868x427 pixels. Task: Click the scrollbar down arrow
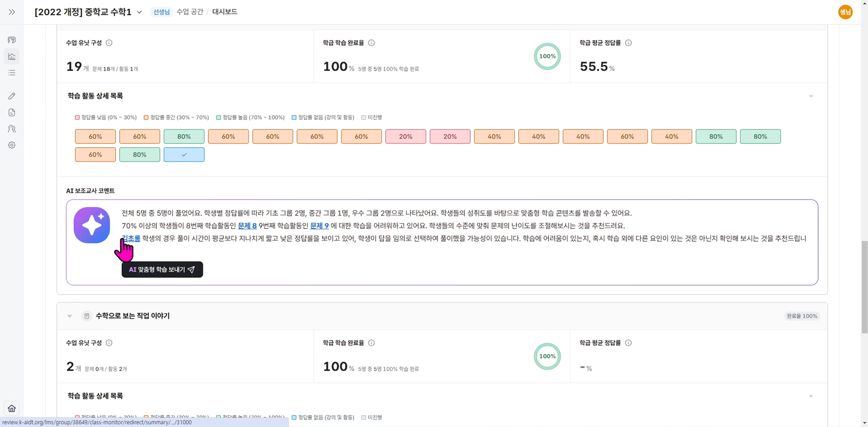pos(864,423)
